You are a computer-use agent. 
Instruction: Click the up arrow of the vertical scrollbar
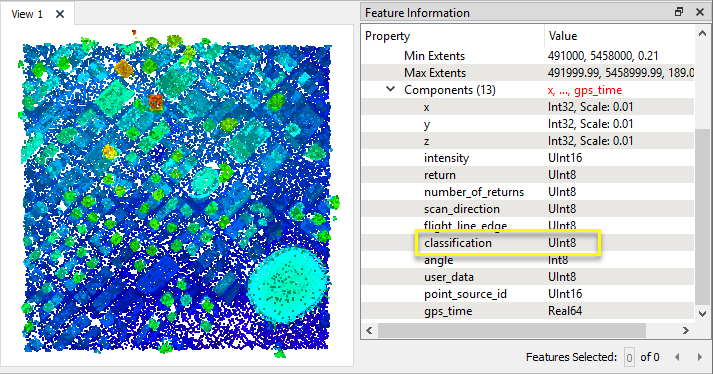point(702,34)
